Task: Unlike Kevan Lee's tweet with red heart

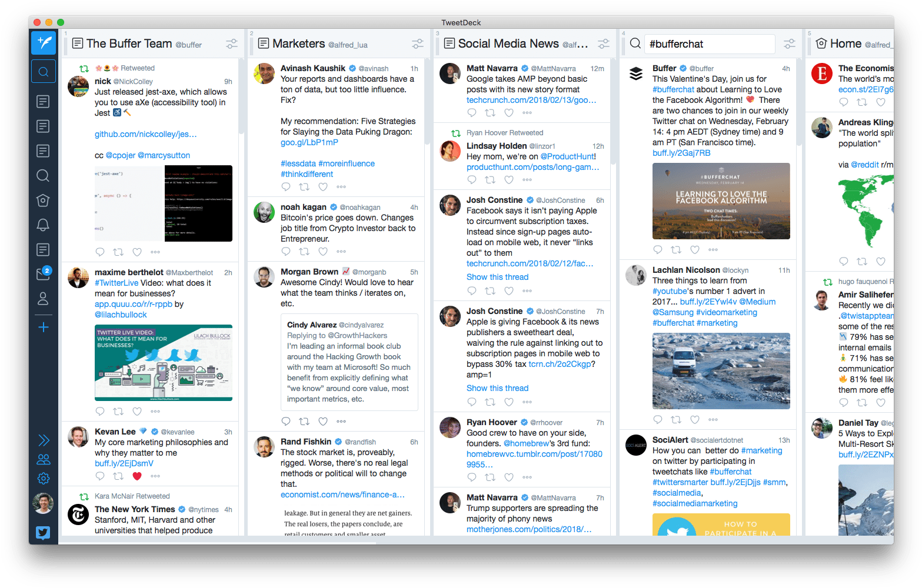Action: [x=137, y=476]
